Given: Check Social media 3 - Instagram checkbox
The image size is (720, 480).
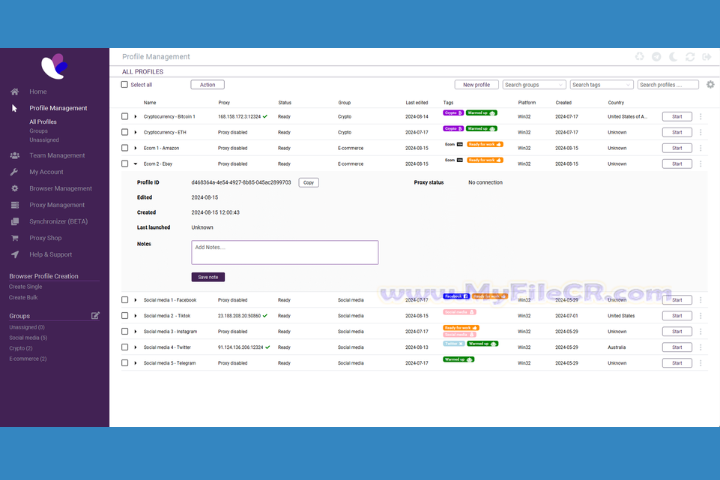Looking at the screenshot, I should (x=124, y=331).
